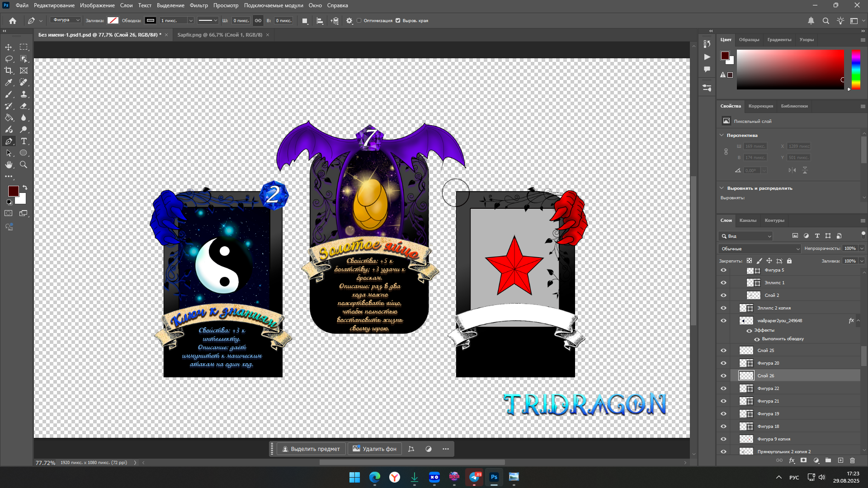
Task: Click the Выделить предмет button
Action: pos(311,449)
